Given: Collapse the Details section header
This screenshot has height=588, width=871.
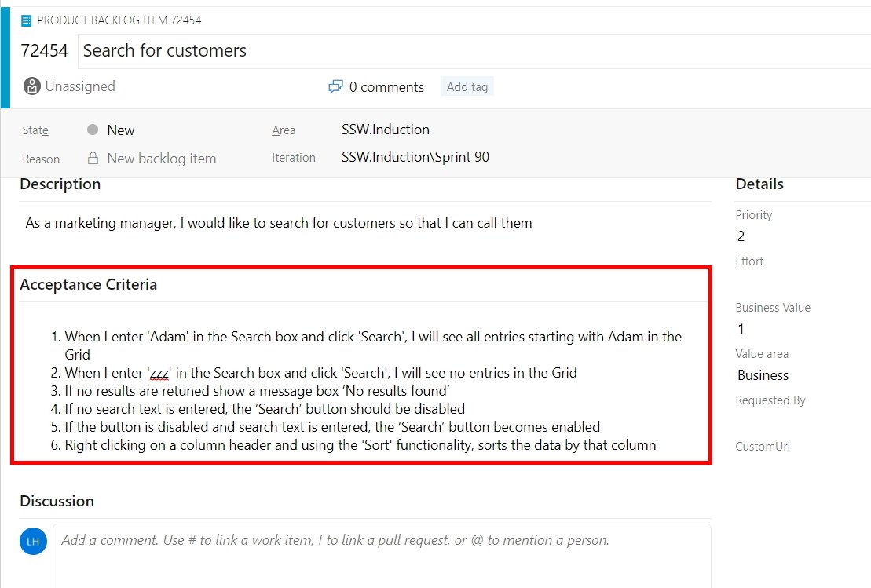Looking at the screenshot, I should [759, 184].
